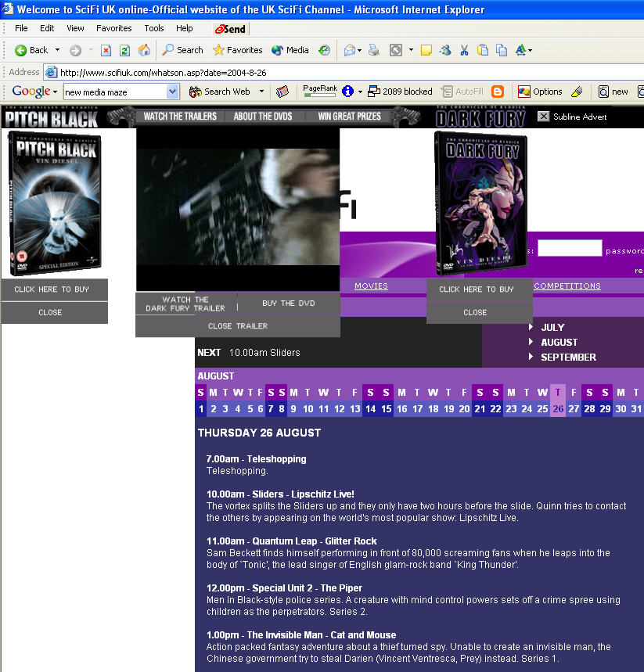Click ABOUT THE DVDS in advert banner
This screenshot has width=644, height=672.
[x=263, y=117]
